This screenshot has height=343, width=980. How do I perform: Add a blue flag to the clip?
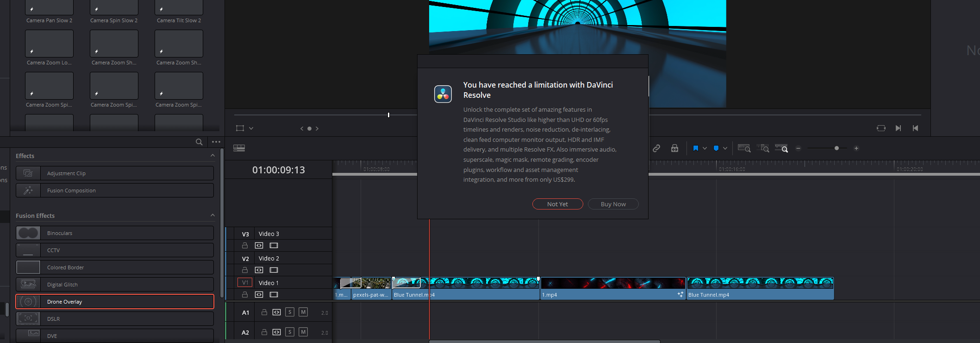point(695,148)
